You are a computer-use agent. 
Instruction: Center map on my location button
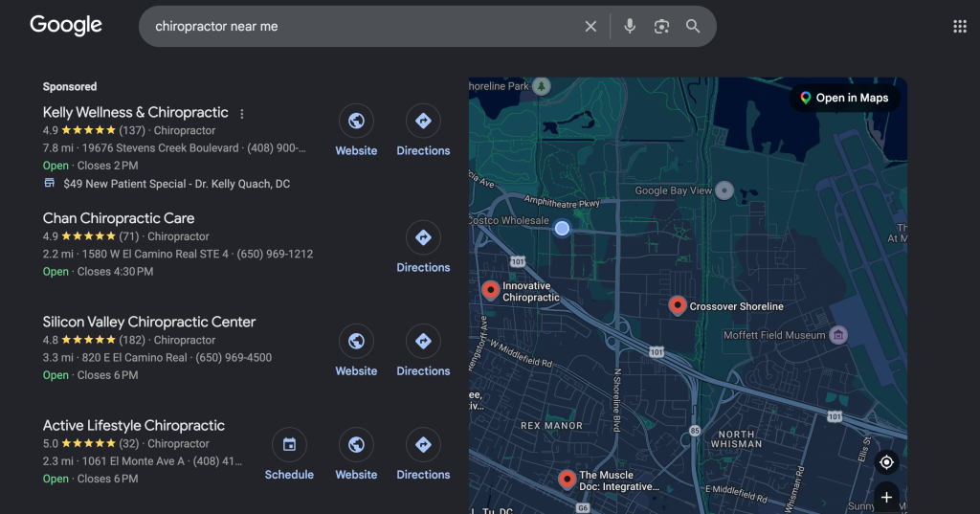pyautogui.click(x=886, y=462)
